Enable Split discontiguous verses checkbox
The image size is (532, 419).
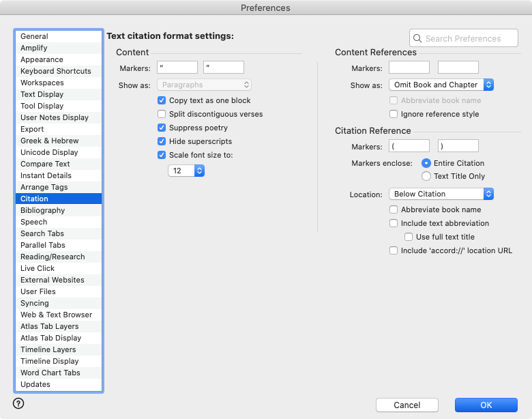[162, 114]
